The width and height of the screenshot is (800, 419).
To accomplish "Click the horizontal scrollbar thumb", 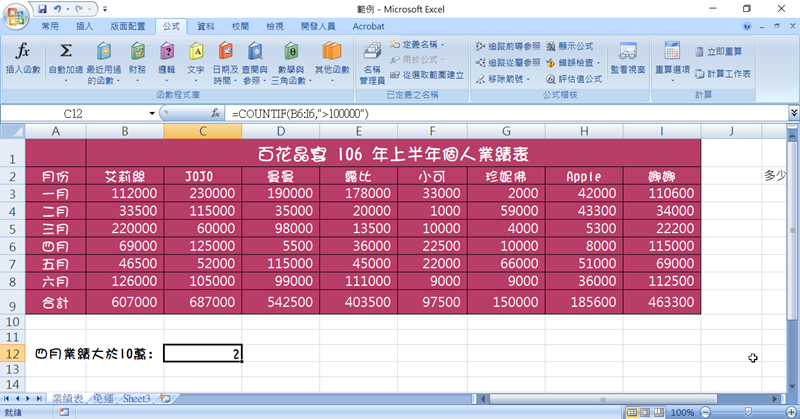I will tap(603, 399).
